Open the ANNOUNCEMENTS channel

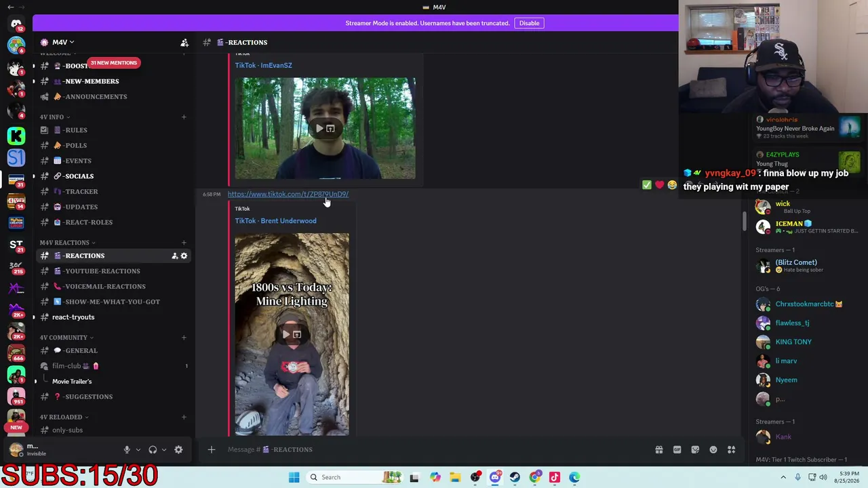pos(113,97)
